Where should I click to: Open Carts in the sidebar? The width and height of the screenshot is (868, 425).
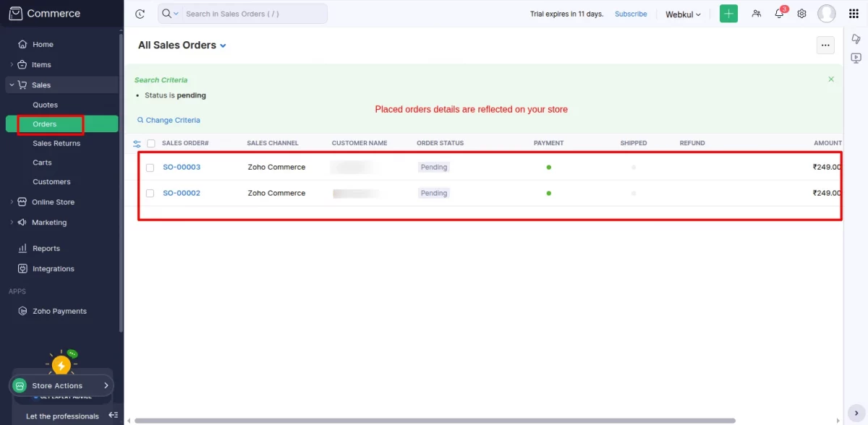pos(42,163)
